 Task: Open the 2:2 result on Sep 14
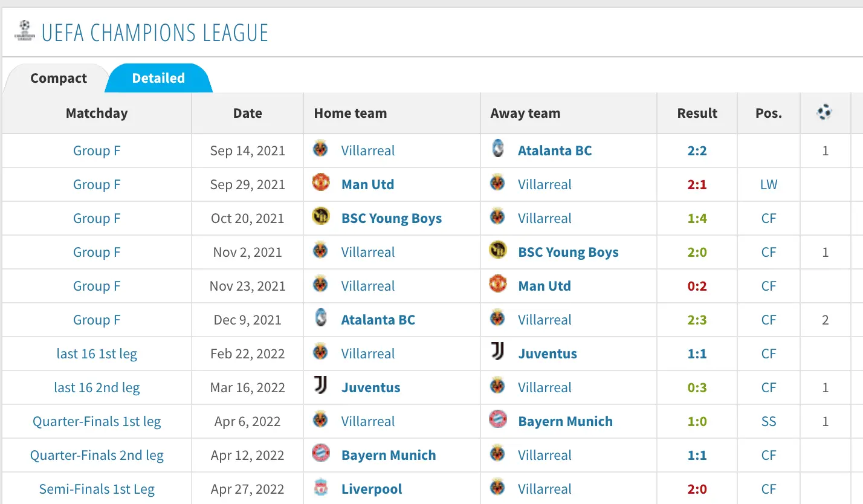pos(697,150)
